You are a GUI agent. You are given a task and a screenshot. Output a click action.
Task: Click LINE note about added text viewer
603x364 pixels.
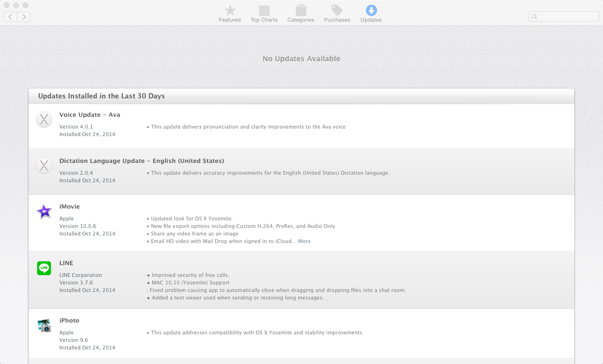click(236, 298)
